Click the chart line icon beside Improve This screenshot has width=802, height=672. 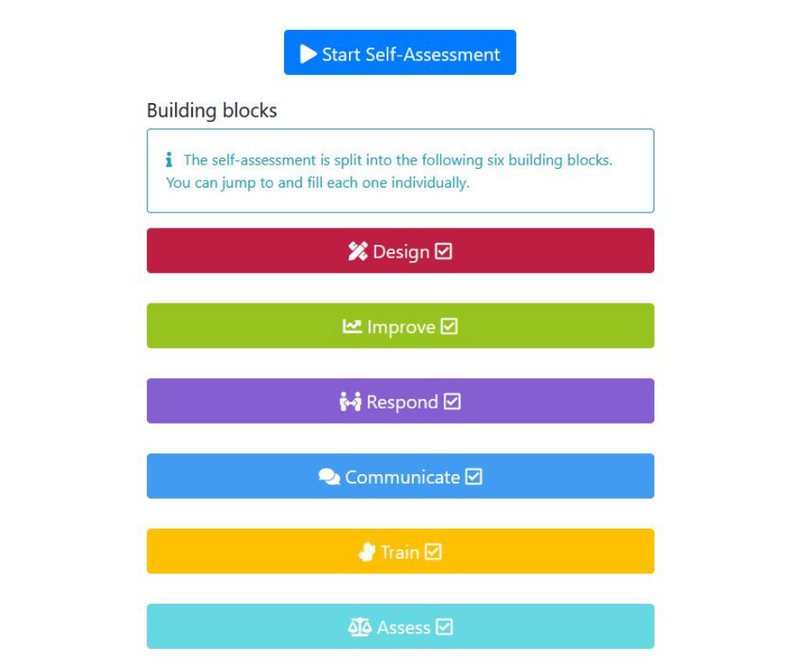tap(352, 327)
